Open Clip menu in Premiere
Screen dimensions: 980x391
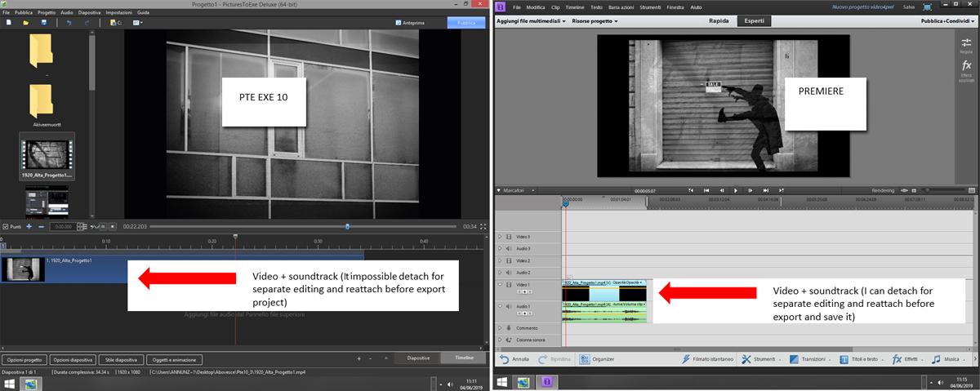[x=555, y=7]
